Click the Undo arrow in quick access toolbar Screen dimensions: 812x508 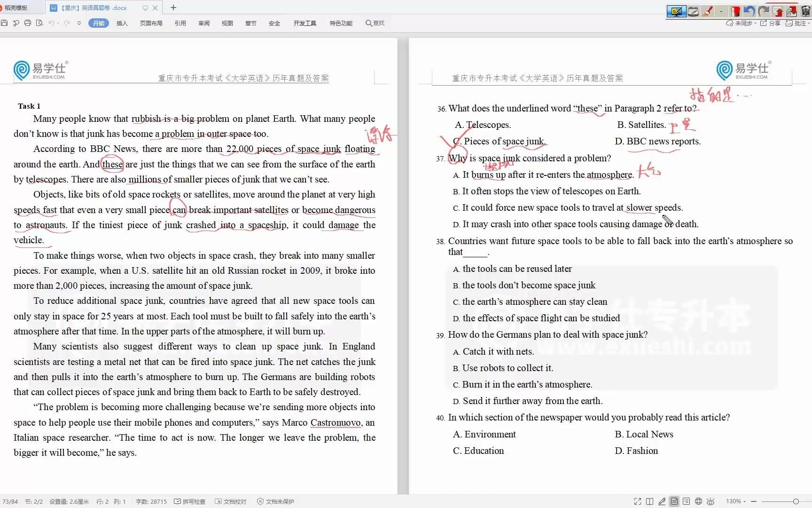tap(51, 23)
